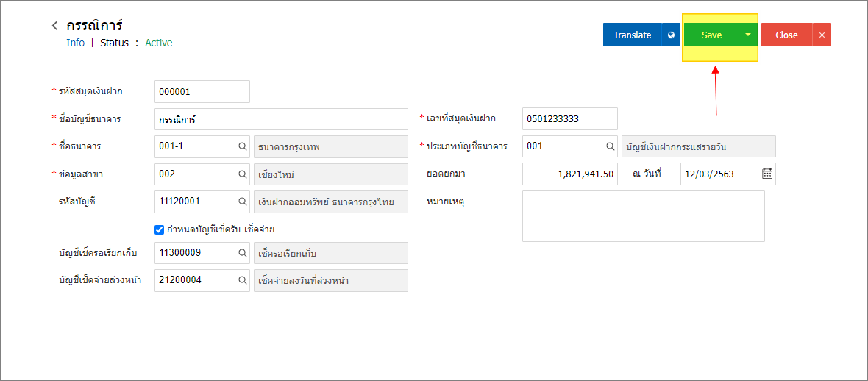Uncheck กำหนดบัญชีเช็ครับ-เช็คจ่าย checkbox
The width and height of the screenshot is (868, 381).
[160, 229]
